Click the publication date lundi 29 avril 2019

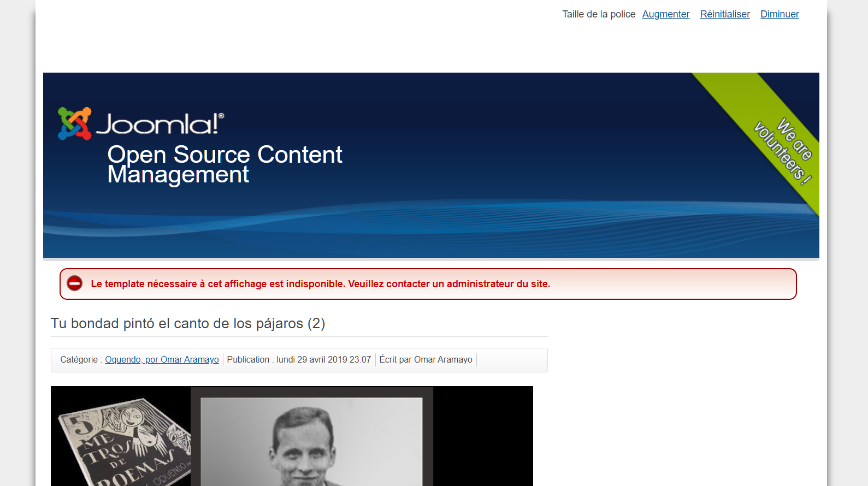tap(299, 360)
